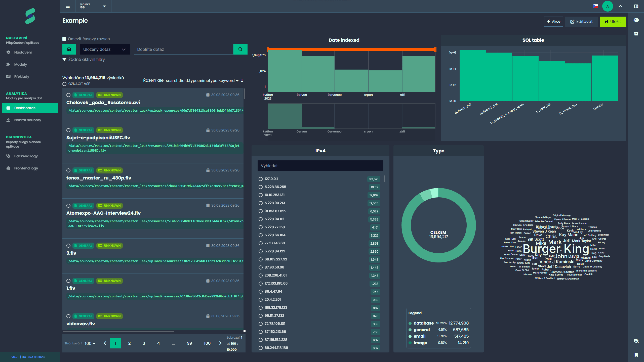Mark the Chelovek_goda_Rosatoma.avi result checkbox

tap(68, 95)
